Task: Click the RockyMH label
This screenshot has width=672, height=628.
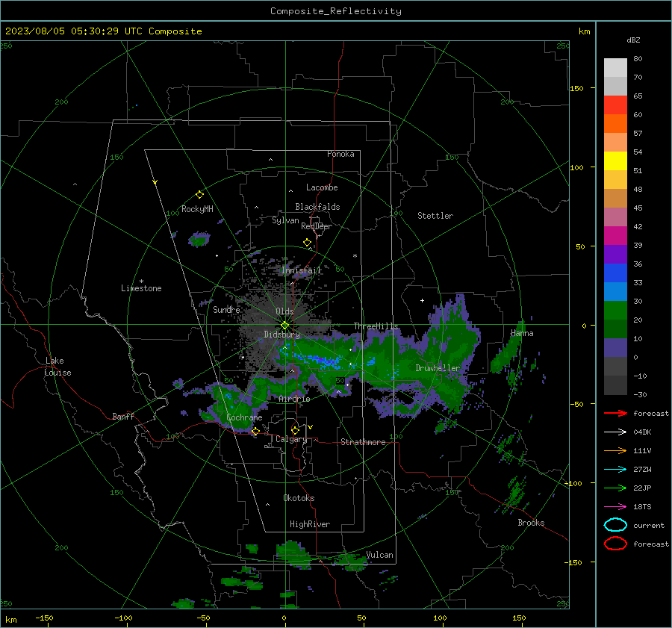Action: tap(197, 209)
